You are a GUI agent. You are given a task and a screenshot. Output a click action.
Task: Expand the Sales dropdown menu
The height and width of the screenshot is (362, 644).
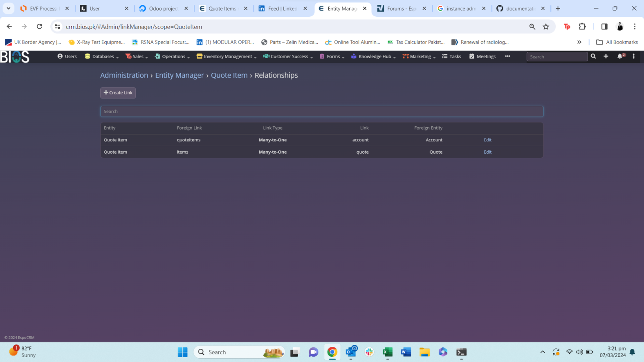tap(137, 56)
